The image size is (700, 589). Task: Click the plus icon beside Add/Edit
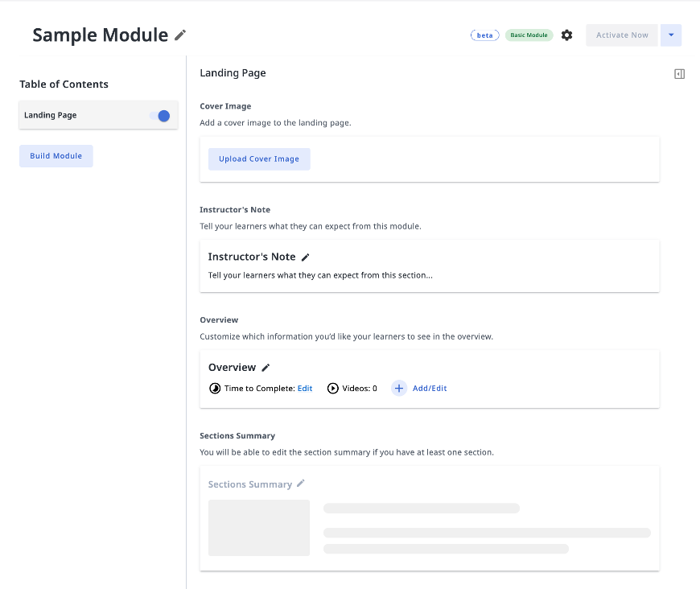click(x=398, y=389)
